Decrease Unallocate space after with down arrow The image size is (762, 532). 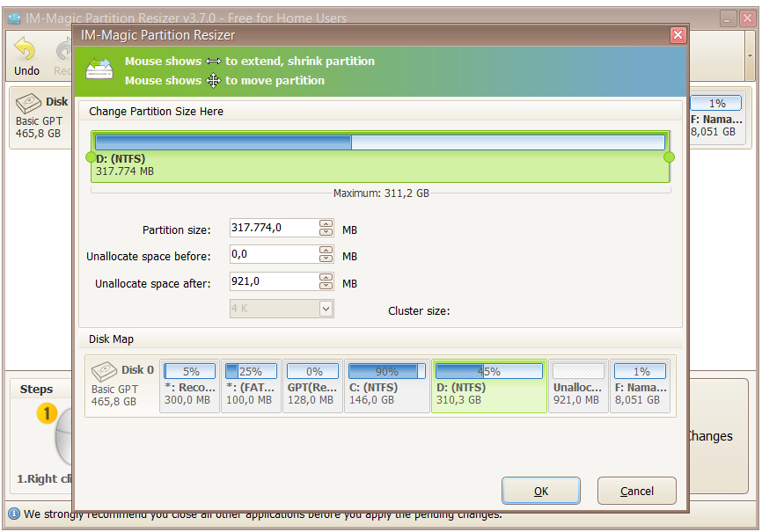(x=325, y=285)
